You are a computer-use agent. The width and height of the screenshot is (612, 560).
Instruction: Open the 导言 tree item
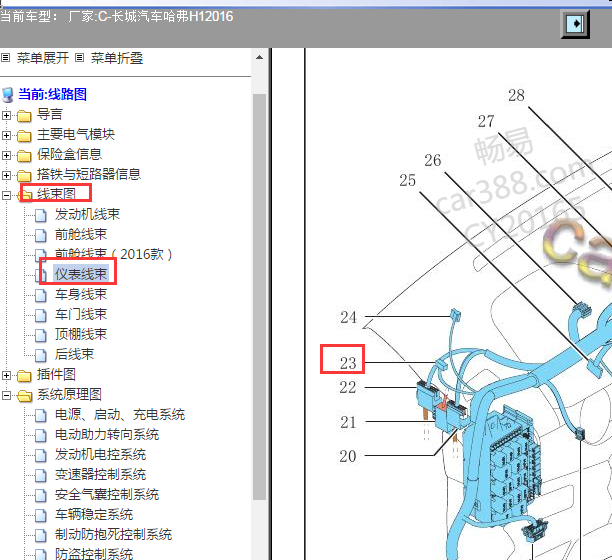[50, 114]
